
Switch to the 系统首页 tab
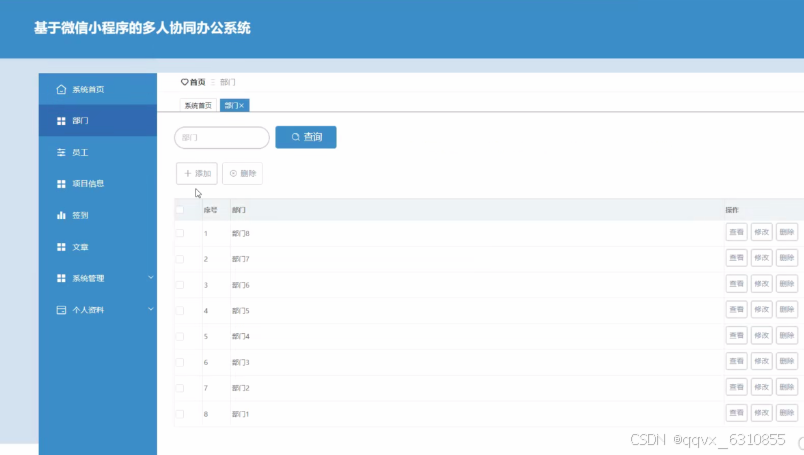tap(198, 106)
